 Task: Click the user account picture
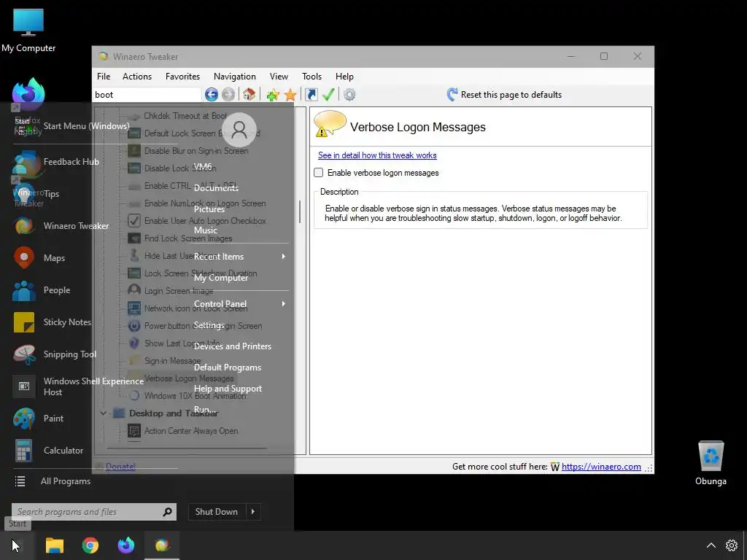tap(239, 130)
